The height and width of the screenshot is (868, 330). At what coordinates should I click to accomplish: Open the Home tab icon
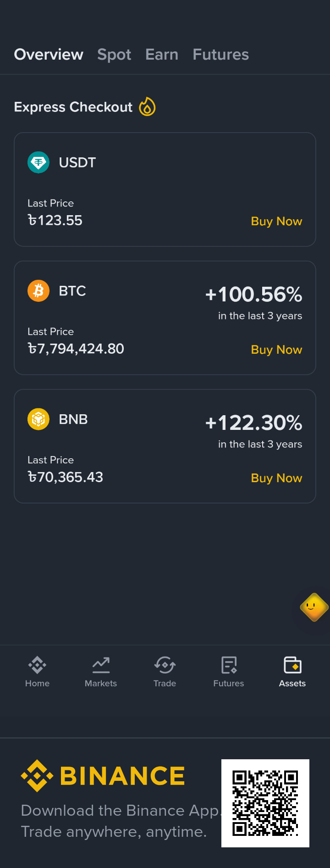[x=37, y=665]
